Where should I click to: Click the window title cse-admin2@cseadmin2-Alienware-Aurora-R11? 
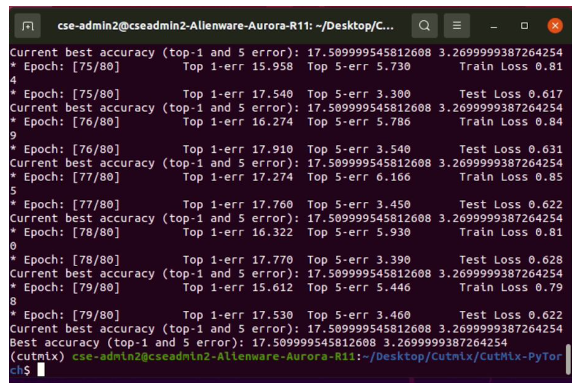coord(225,26)
